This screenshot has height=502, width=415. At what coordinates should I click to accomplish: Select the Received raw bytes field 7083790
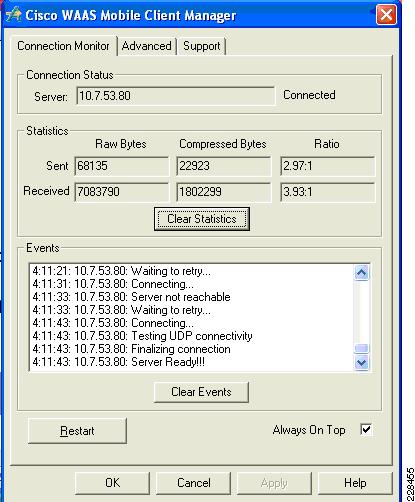coord(122,192)
